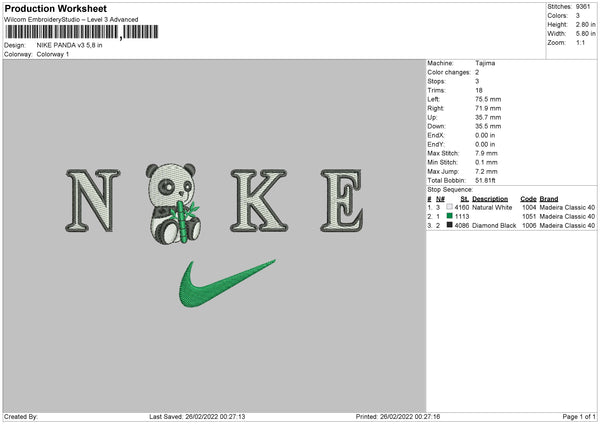
Task: Click the Stop Sequence heading
Action: point(450,190)
